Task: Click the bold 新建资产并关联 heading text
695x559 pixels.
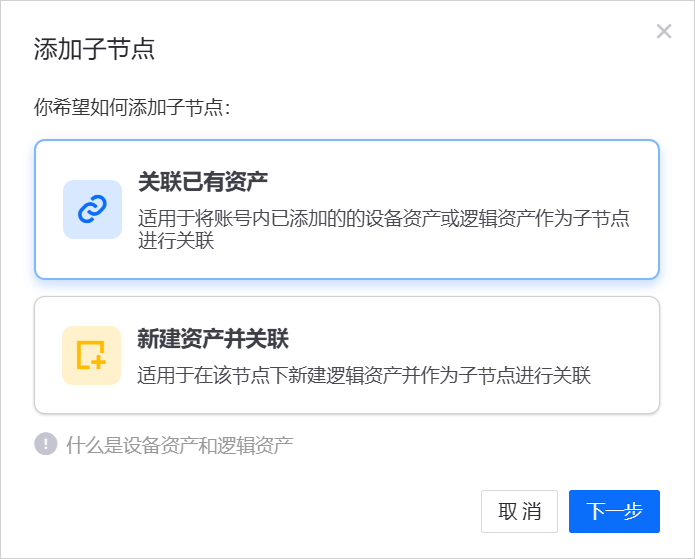Action: point(213,339)
